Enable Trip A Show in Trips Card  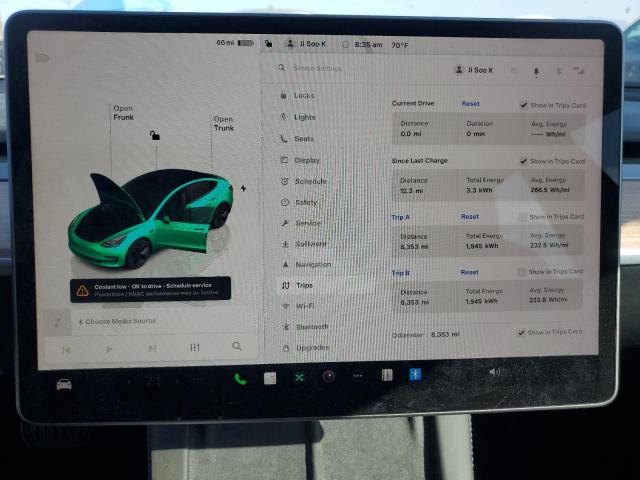click(522, 217)
